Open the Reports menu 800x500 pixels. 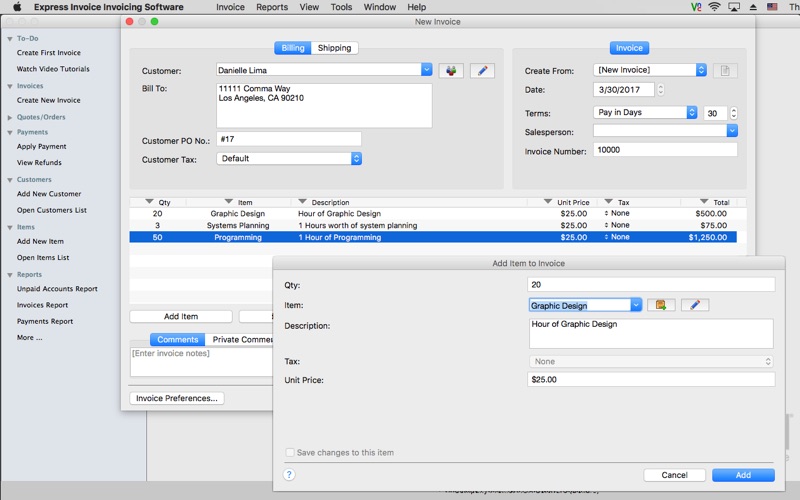point(272,7)
